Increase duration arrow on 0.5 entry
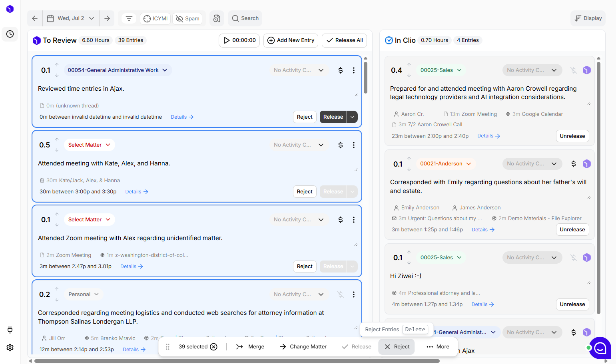Viewport: 616px width, 364px height. [57, 139]
